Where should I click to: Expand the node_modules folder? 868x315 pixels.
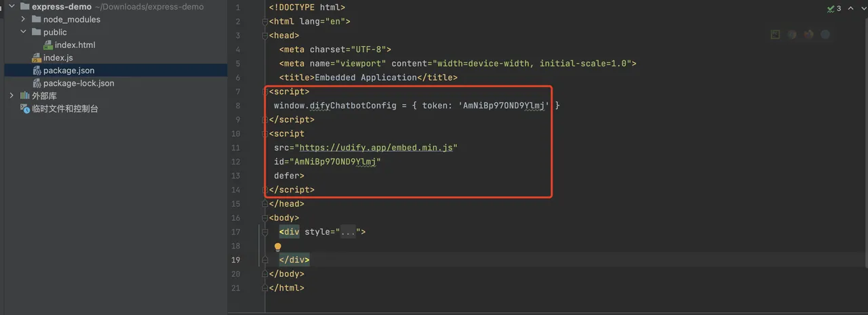pos(23,20)
